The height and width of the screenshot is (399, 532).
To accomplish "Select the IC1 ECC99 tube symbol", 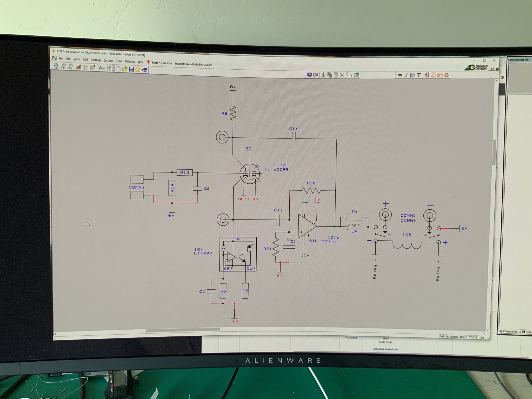I will tap(250, 174).
